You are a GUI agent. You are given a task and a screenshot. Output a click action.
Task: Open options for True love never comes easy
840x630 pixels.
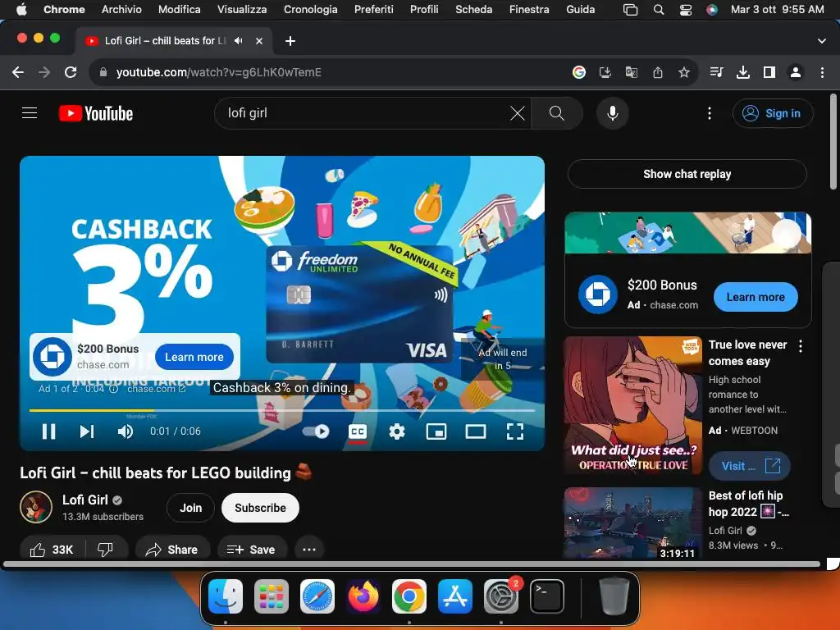tap(801, 346)
